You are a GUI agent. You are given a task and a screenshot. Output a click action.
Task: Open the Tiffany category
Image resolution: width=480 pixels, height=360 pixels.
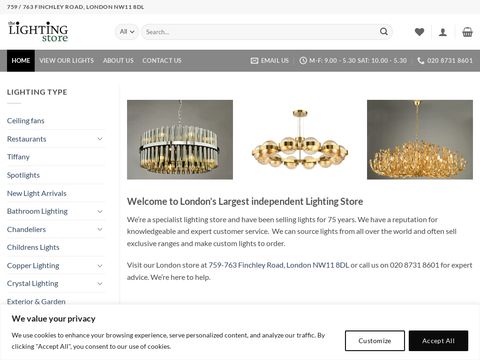[18, 157]
